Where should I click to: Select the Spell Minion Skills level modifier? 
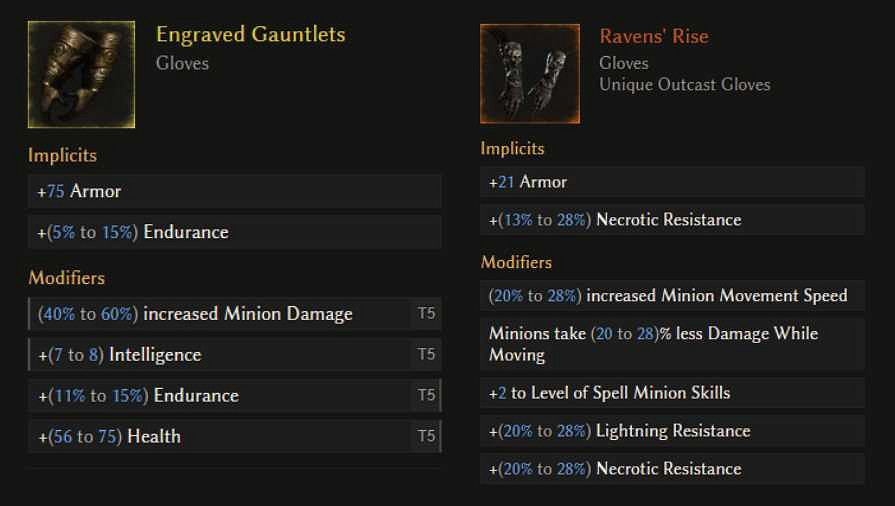tap(672, 393)
